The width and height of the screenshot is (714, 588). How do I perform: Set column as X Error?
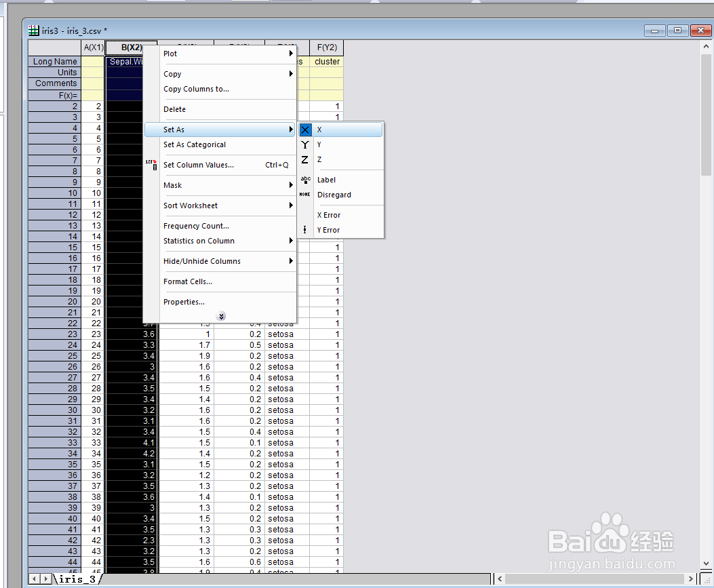click(x=340, y=215)
